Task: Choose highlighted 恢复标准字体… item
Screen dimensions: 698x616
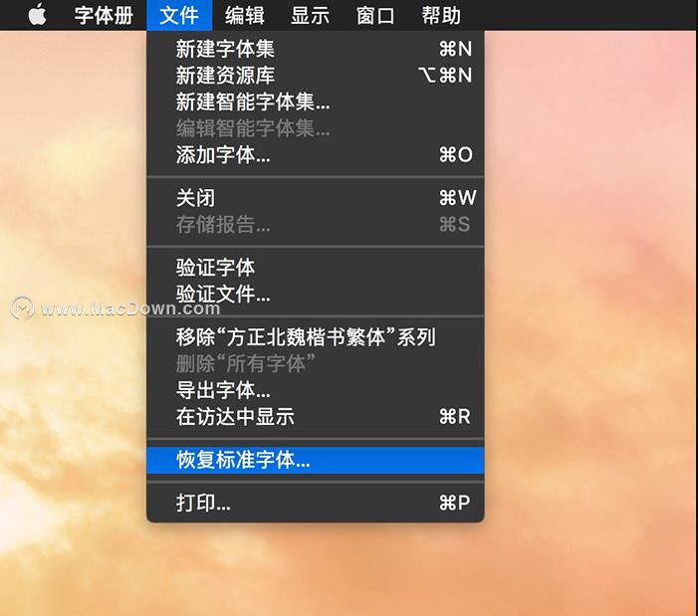Action: [316, 460]
